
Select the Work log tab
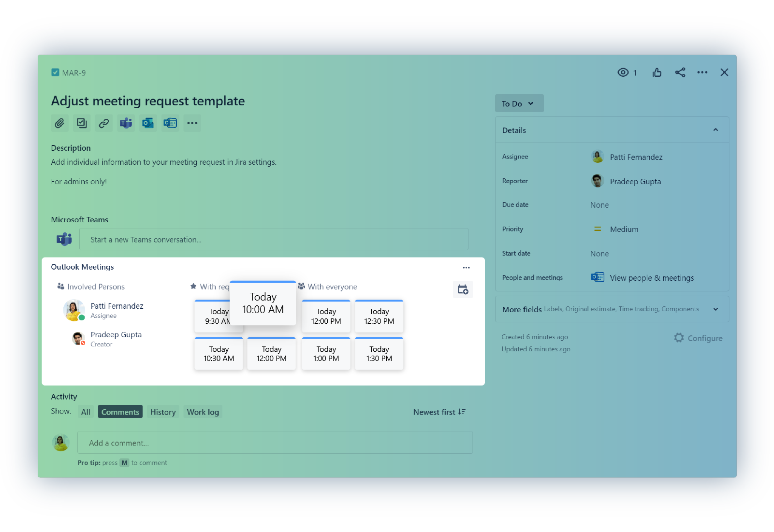point(203,412)
